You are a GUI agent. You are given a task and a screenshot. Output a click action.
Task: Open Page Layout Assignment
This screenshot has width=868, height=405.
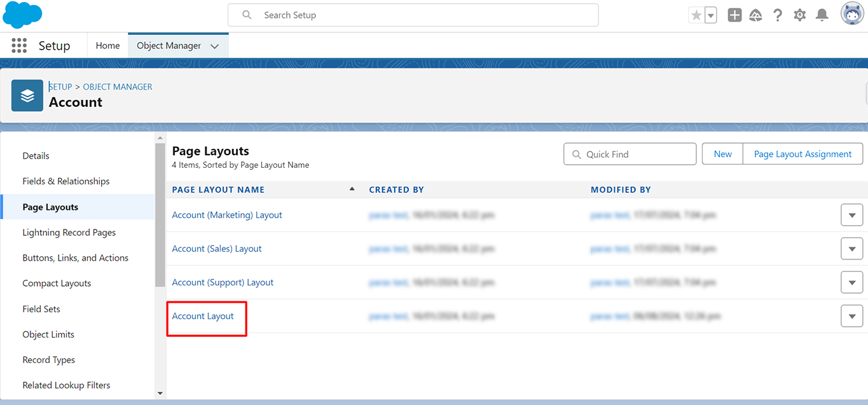click(x=803, y=154)
